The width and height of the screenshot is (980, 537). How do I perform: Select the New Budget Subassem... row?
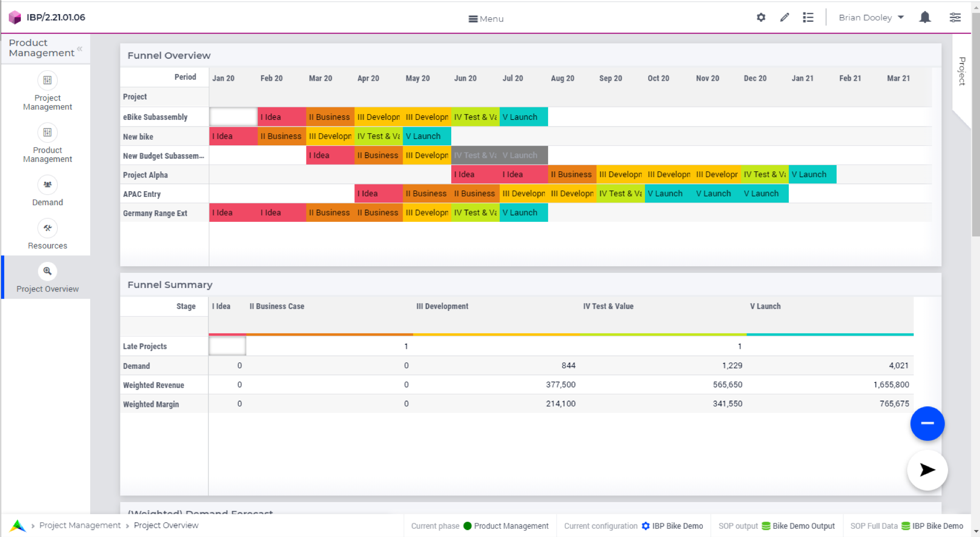[164, 156]
